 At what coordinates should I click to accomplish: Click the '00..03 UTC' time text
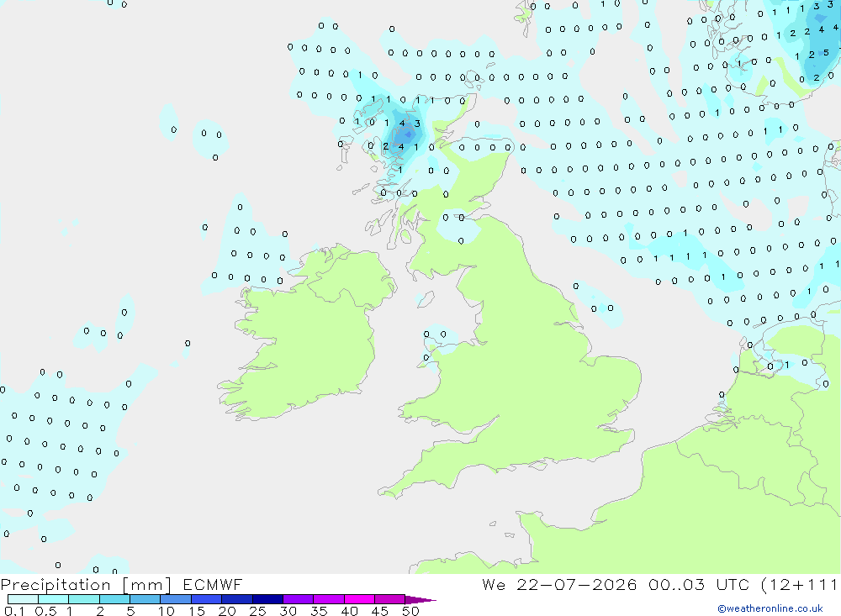[698, 584]
